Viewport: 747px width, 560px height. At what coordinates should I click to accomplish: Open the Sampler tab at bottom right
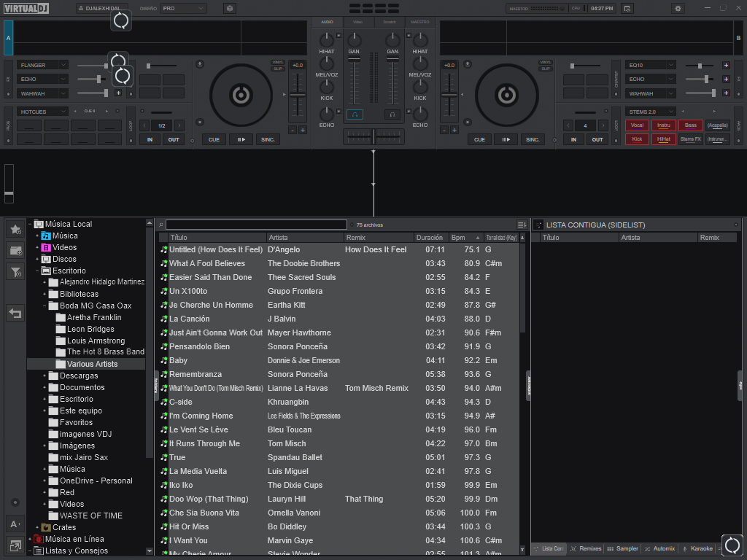pyautogui.click(x=623, y=548)
